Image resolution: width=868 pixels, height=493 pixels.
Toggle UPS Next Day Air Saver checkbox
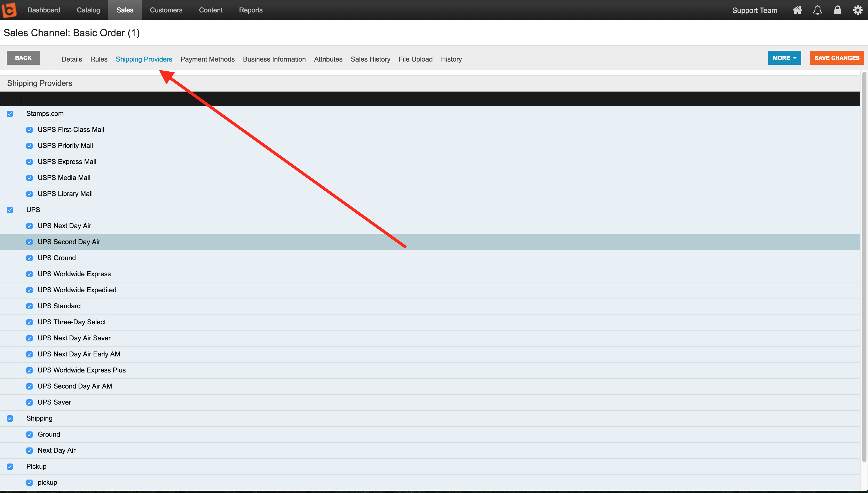coord(29,338)
